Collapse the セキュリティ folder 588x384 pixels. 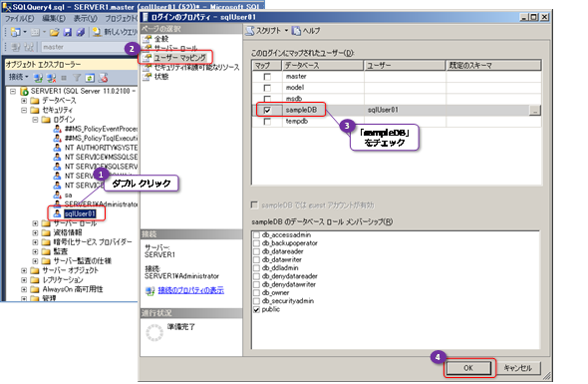tap(24, 110)
